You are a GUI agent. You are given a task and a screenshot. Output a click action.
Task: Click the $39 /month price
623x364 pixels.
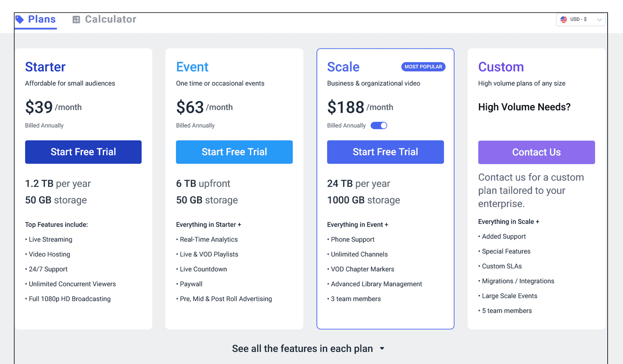[54, 107]
